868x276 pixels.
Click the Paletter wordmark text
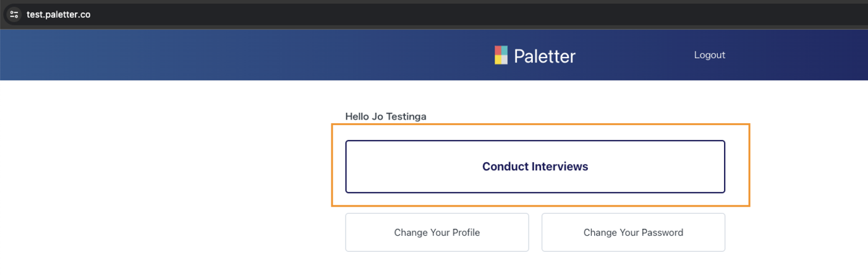[x=545, y=56]
